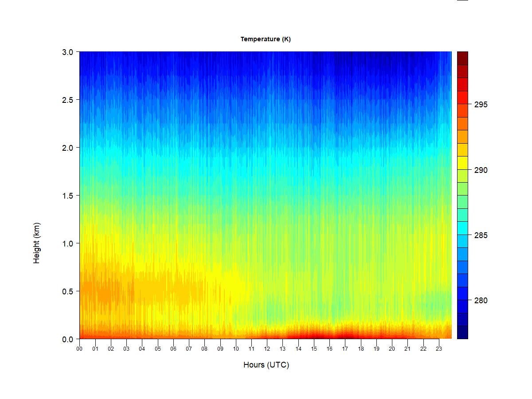The width and height of the screenshot is (532, 399).
Task: Click the hour 02 tick label
Action: (x=111, y=349)
